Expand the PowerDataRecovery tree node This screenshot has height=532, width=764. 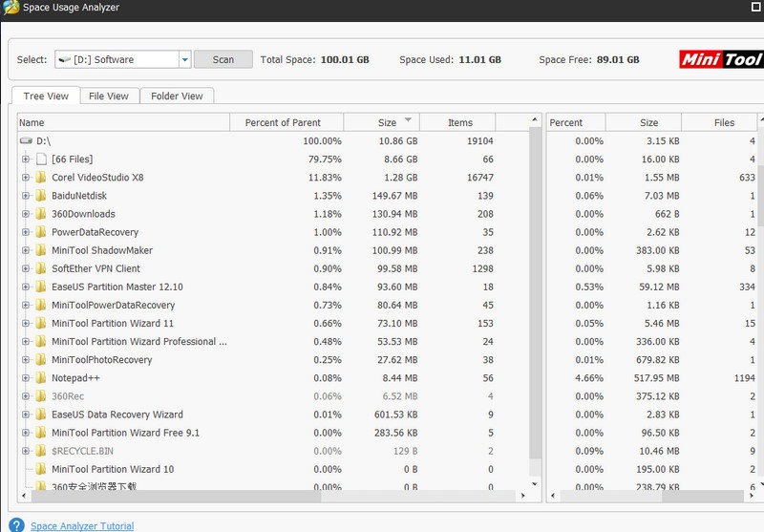pyautogui.click(x=26, y=232)
